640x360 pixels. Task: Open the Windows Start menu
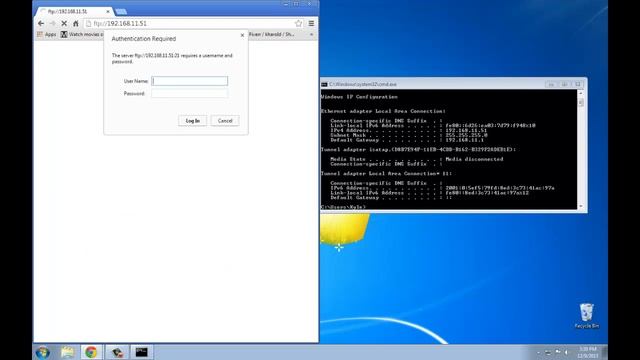click(x=42, y=352)
